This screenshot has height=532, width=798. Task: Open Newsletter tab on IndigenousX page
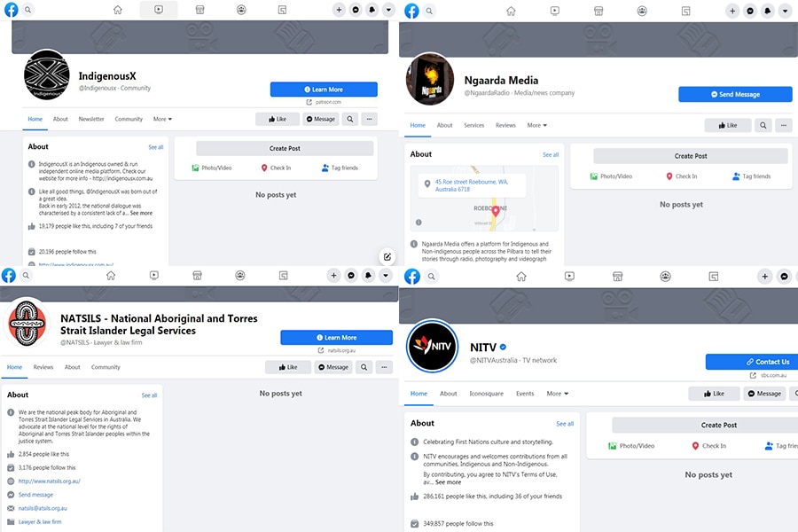tap(91, 119)
